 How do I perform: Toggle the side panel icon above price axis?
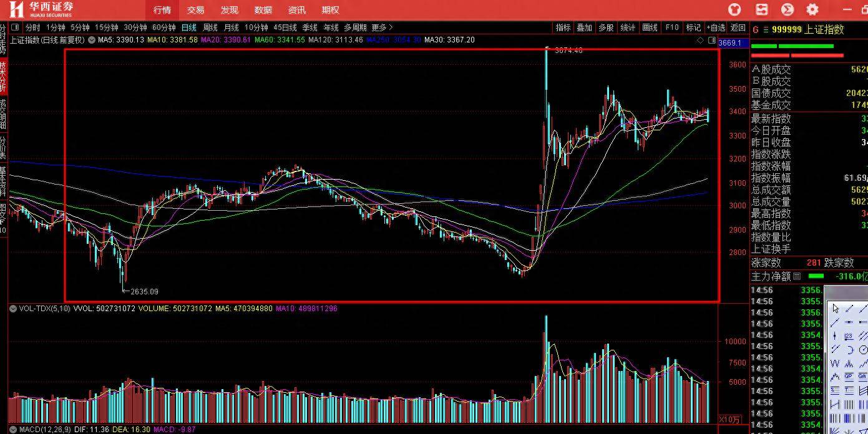[x=711, y=40]
